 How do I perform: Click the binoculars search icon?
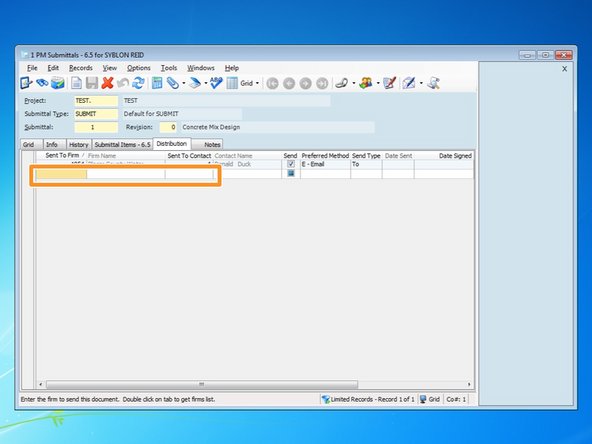[42, 83]
